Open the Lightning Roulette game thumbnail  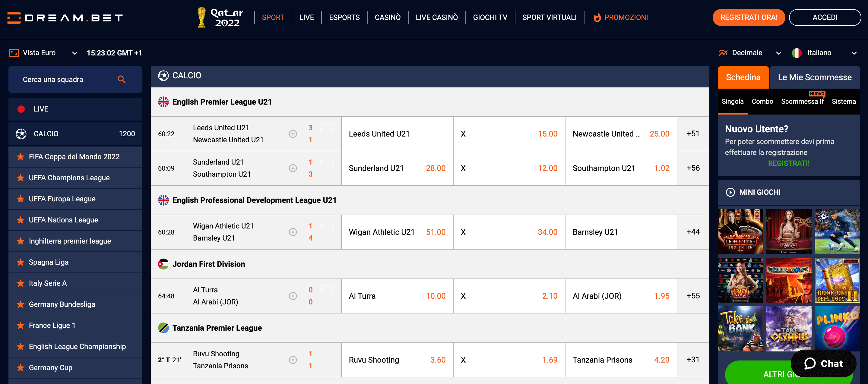740,231
